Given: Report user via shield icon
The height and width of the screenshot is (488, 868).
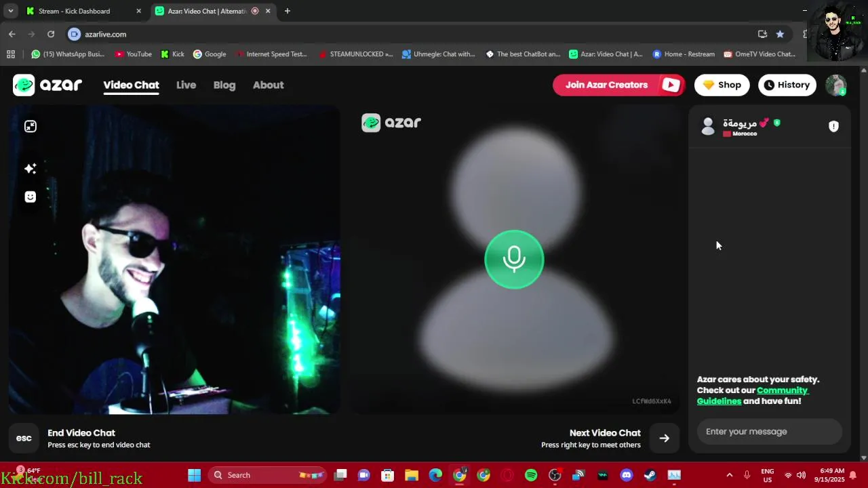Looking at the screenshot, I should point(833,126).
